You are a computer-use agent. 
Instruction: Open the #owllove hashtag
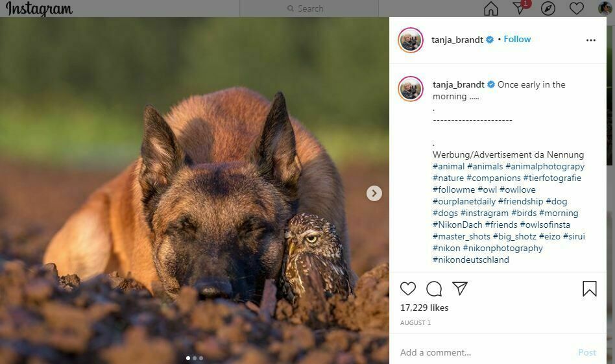(518, 189)
